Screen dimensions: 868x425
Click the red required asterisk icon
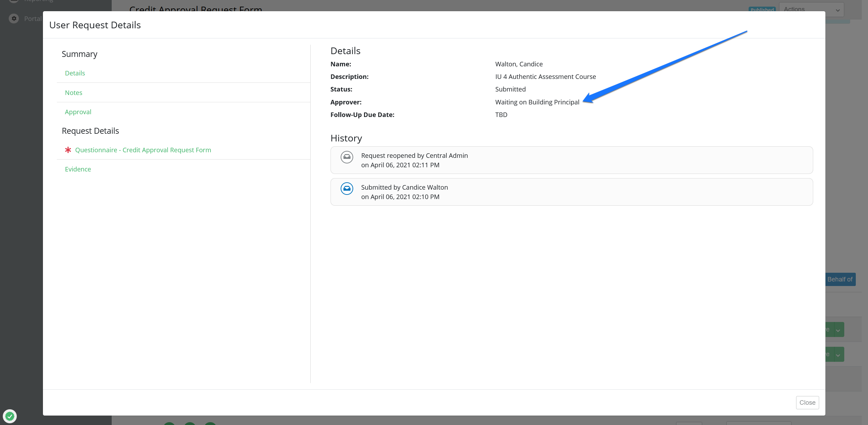(x=68, y=150)
